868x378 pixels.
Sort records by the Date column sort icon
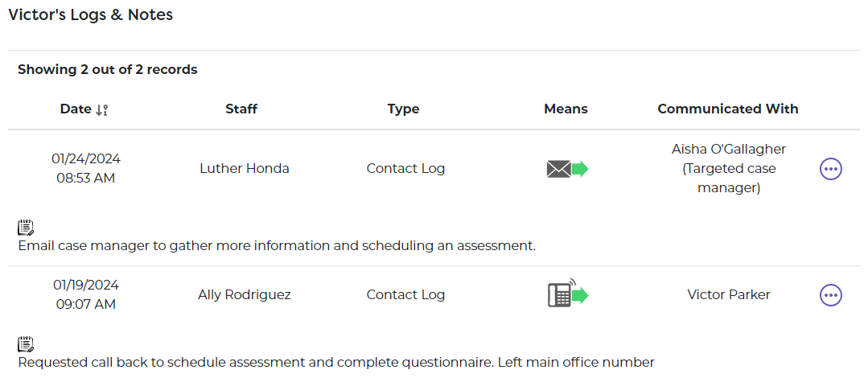click(101, 110)
